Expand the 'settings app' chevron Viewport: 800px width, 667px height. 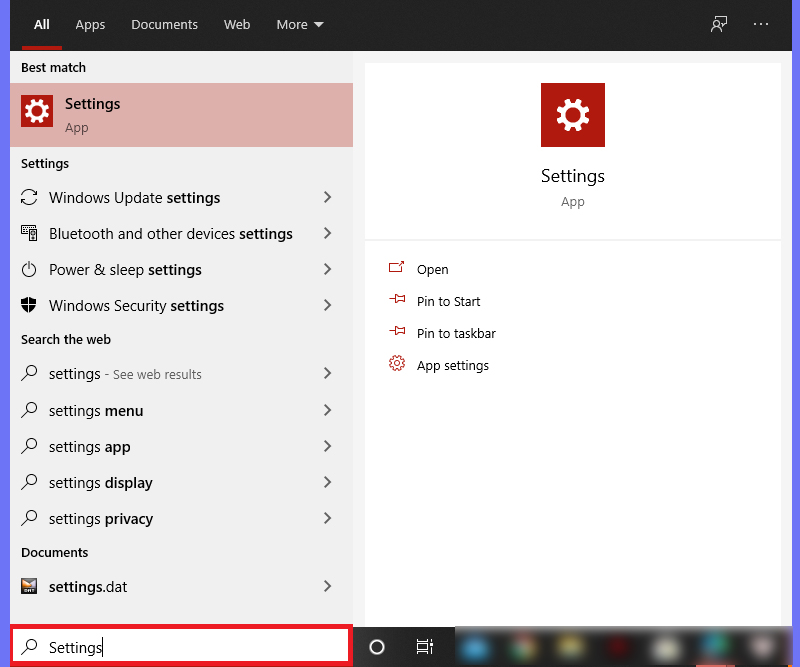pyautogui.click(x=328, y=446)
